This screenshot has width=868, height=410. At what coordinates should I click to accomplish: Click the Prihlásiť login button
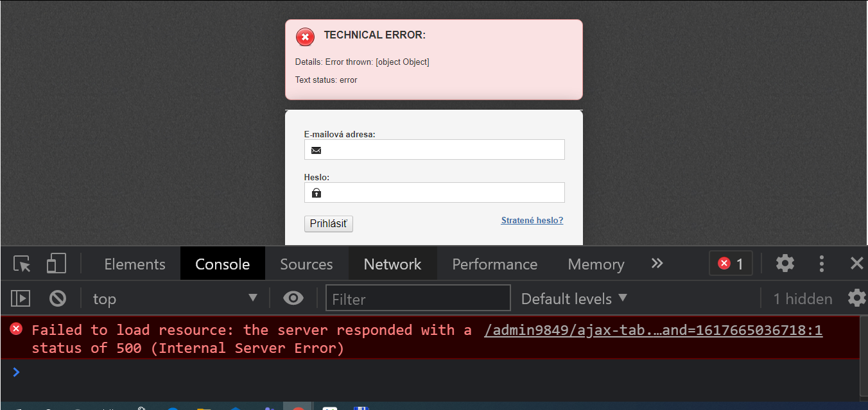(329, 224)
